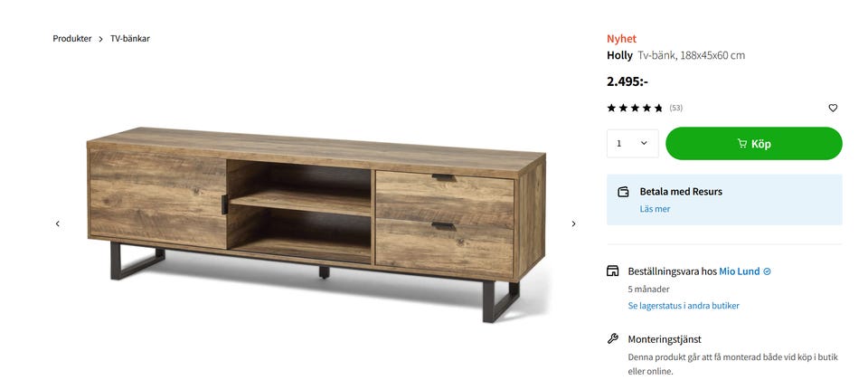
Task: Open the quantity dropdown showing 1
Action: [x=633, y=144]
